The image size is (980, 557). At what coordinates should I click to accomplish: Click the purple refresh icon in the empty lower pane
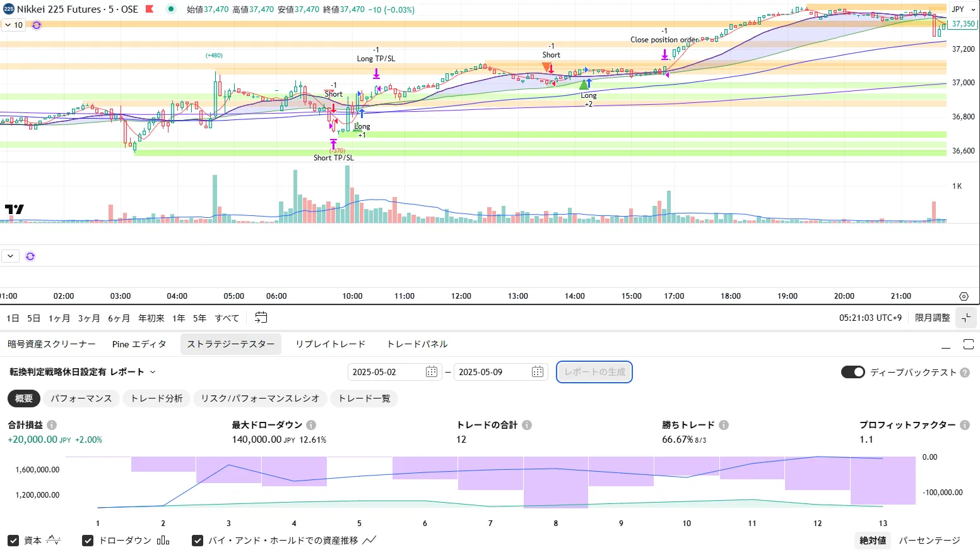click(x=30, y=256)
